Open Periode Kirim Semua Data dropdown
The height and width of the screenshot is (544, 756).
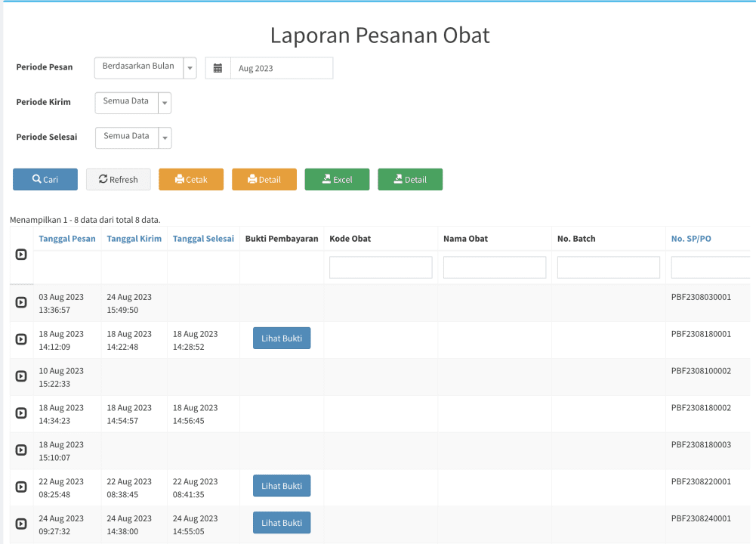133,103
